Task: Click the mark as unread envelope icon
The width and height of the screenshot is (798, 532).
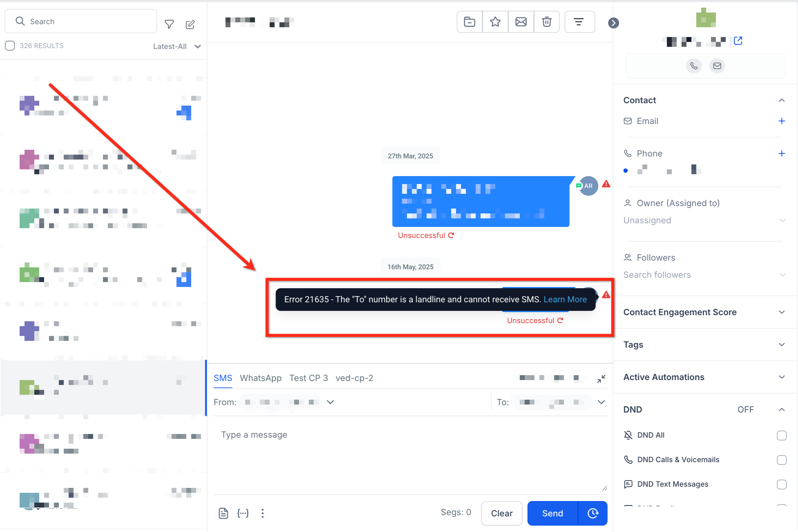Action: [x=521, y=22]
